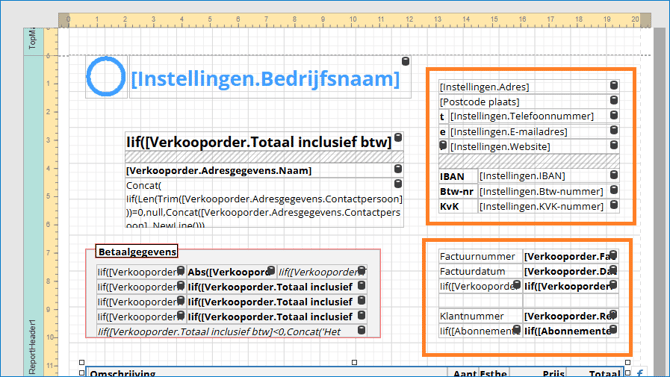
Task: Click the horizontal ruler at top
Action: tap(354, 20)
